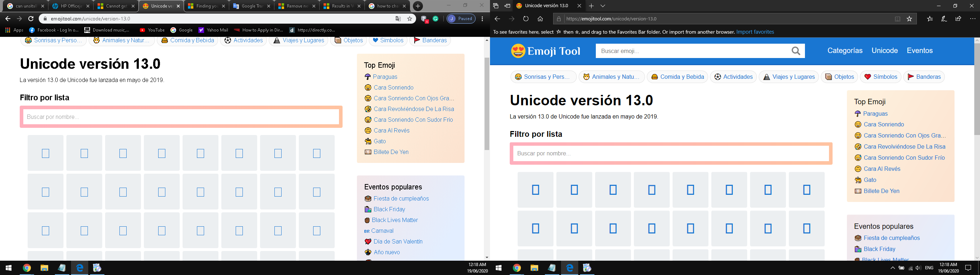
Task: Refresh the page in Edge
Action: [x=526, y=19]
